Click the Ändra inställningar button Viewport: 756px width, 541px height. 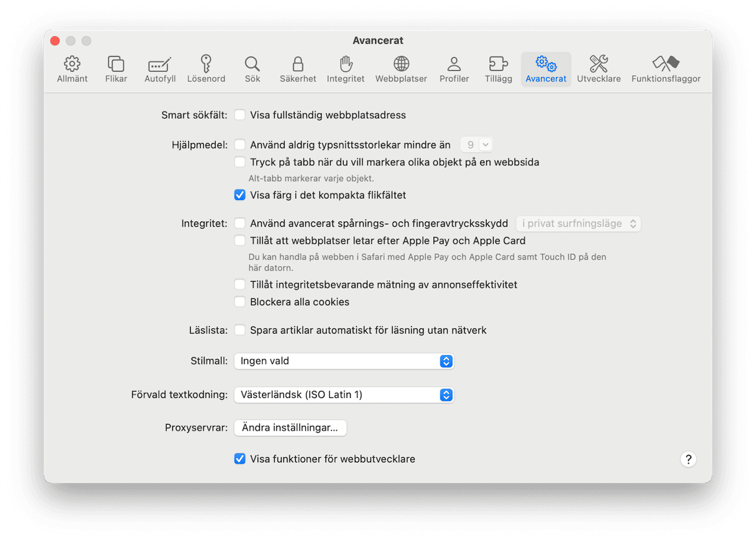(x=290, y=428)
